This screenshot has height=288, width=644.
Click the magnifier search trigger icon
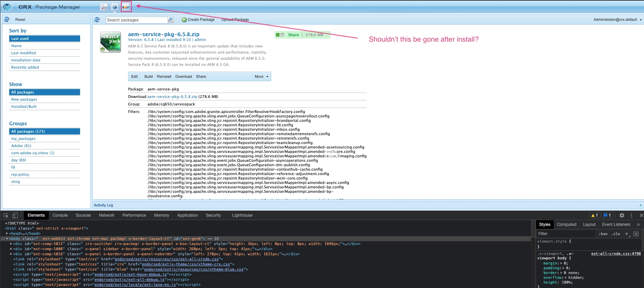click(x=171, y=19)
